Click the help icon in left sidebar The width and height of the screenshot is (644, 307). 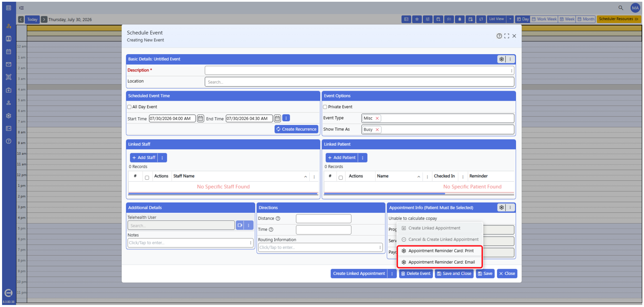tap(9, 141)
